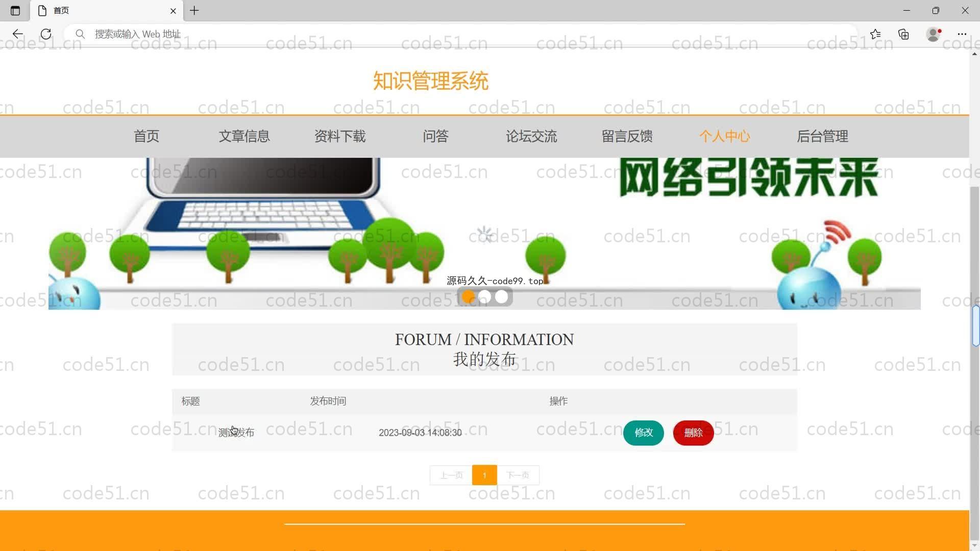The height and width of the screenshot is (551, 980).
Task: Close the 首页 tab
Action: pos(173,11)
